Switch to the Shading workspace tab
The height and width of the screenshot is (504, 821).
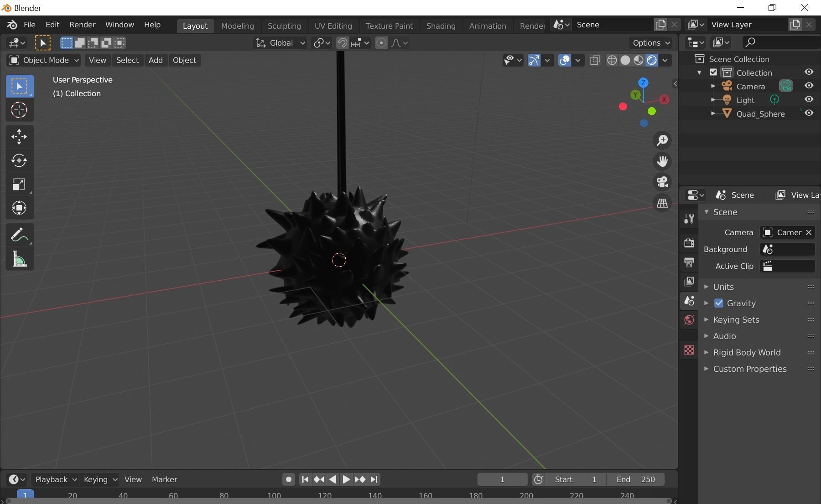(440, 26)
